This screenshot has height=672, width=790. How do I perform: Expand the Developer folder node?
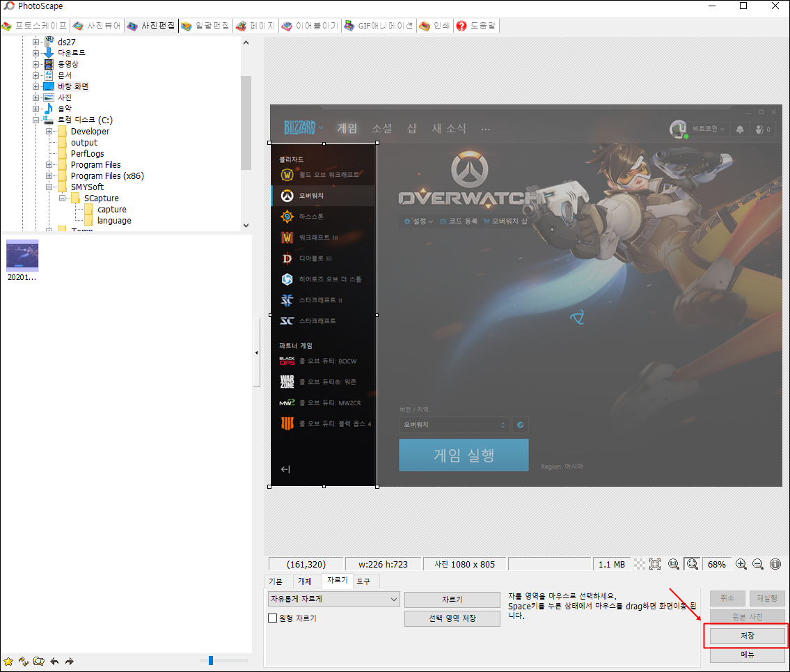pos(49,131)
